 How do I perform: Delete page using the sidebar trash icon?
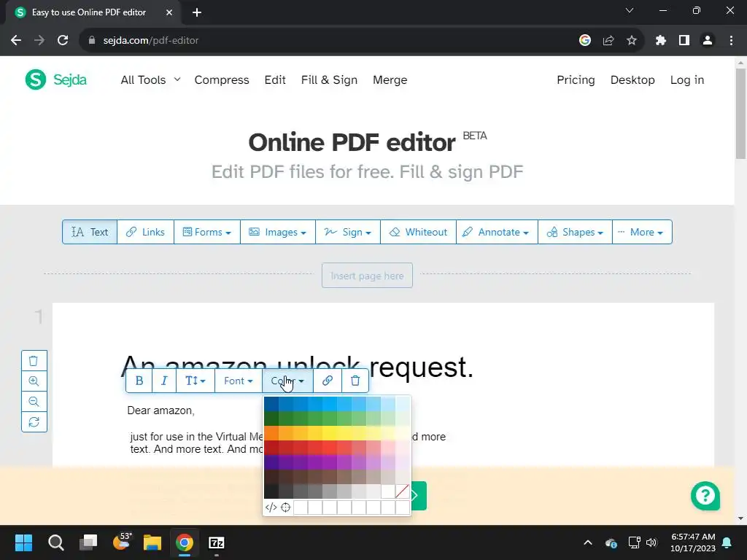click(x=34, y=361)
